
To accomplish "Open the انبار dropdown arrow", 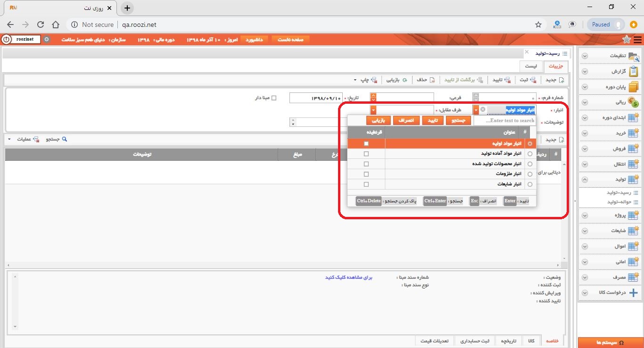I will click(476, 109).
